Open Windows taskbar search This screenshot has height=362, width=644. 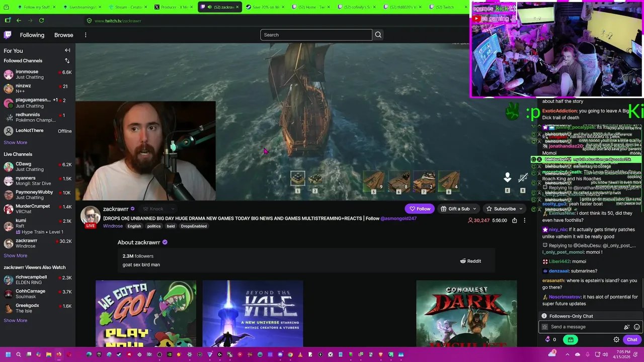[19, 354]
